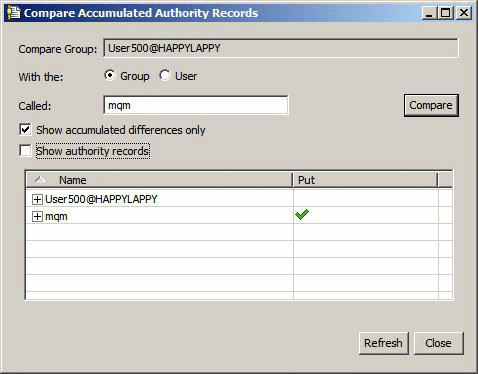The width and height of the screenshot is (478, 374).
Task: Close the dialog with the X icon
Action: point(464,13)
